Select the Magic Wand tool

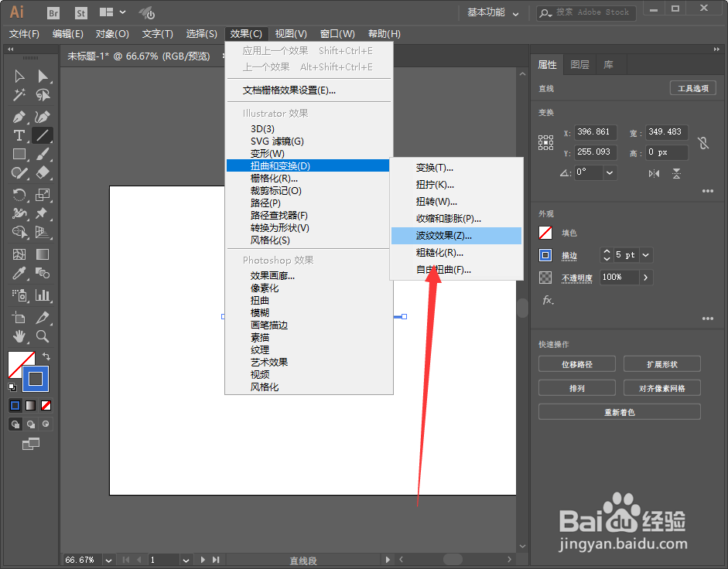[19, 95]
